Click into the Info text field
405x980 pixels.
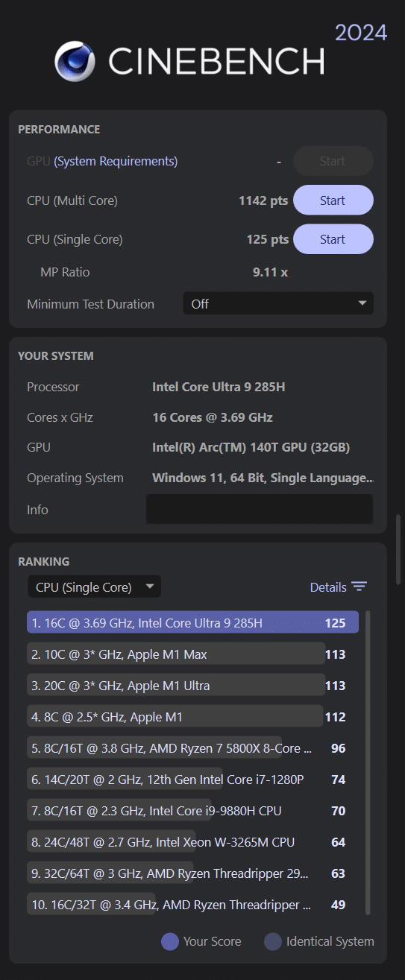(x=259, y=509)
